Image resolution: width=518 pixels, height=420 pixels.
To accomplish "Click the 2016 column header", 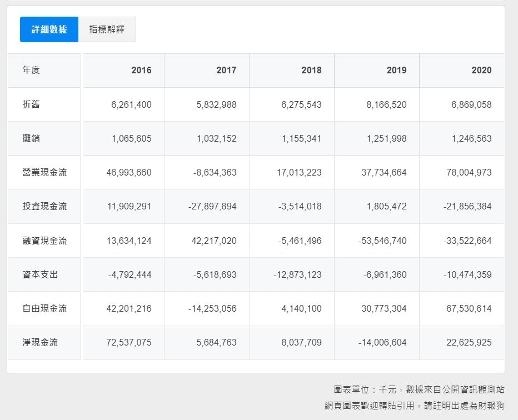I will pyautogui.click(x=141, y=70).
